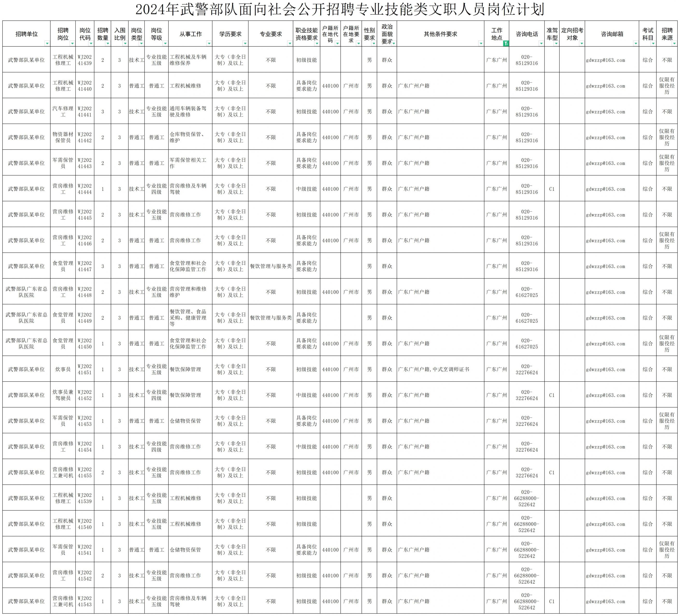Open the 户籍所在地要求 column filter arrow
Viewport: 680px width, 616px height.
click(359, 44)
